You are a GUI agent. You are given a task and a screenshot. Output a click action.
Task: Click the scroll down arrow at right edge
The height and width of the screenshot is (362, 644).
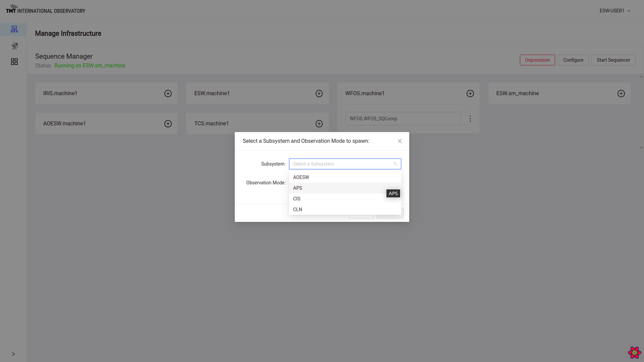(641, 148)
